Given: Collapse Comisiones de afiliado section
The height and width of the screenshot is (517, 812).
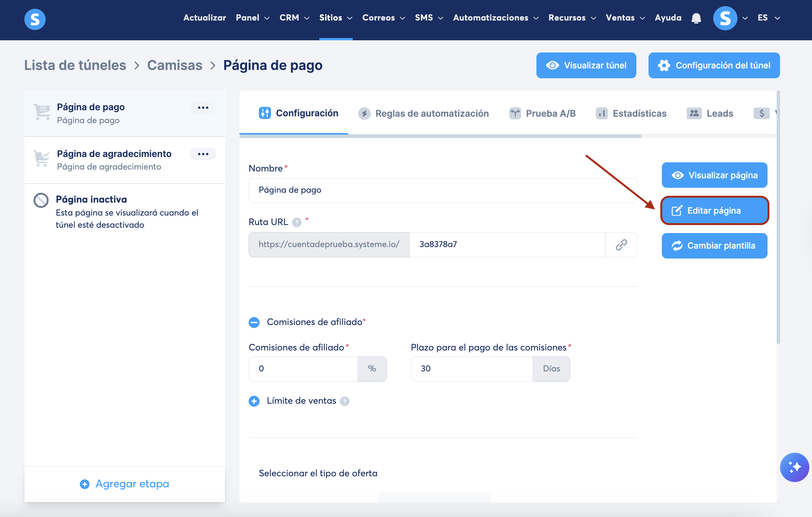Looking at the screenshot, I should tap(254, 322).
